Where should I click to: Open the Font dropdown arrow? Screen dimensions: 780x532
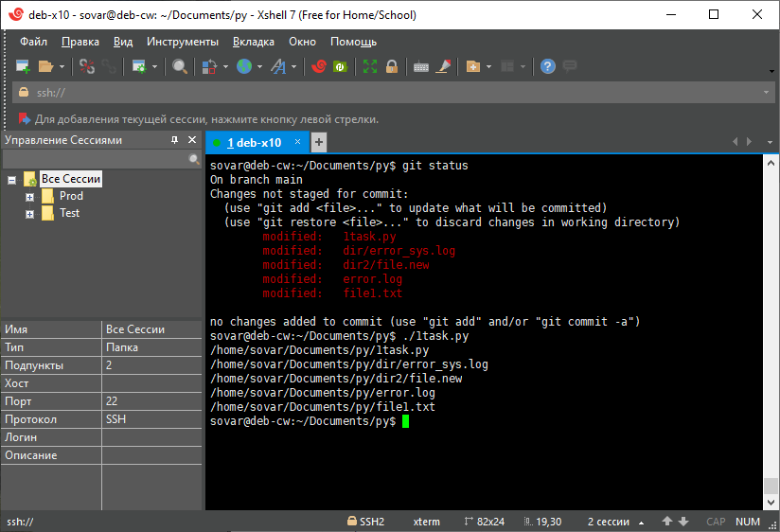[x=294, y=66]
